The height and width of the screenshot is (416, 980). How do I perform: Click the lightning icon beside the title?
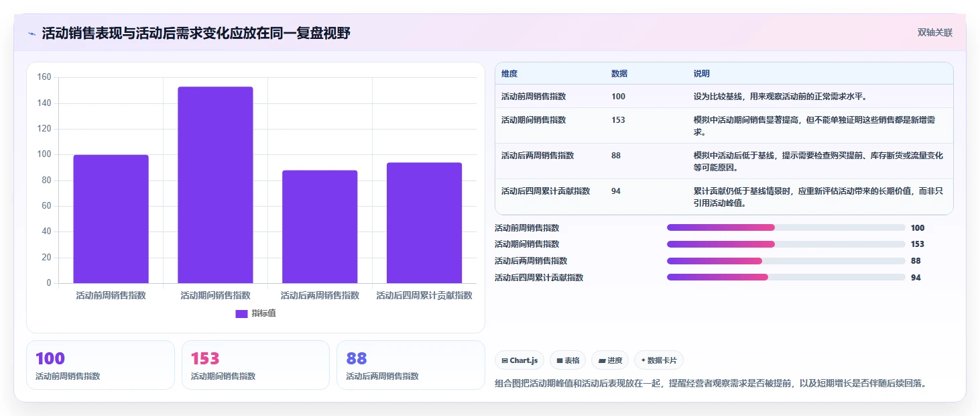pos(32,34)
